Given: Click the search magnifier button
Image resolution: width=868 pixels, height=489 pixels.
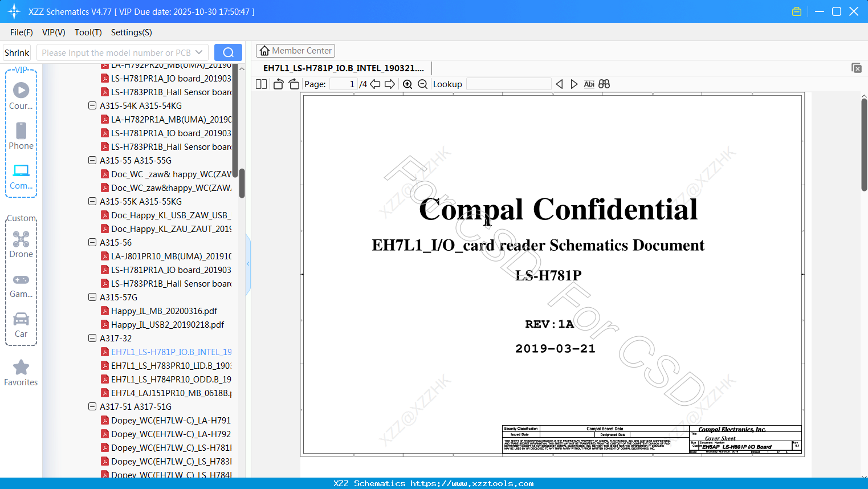Looking at the screenshot, I should coord(228,52).
